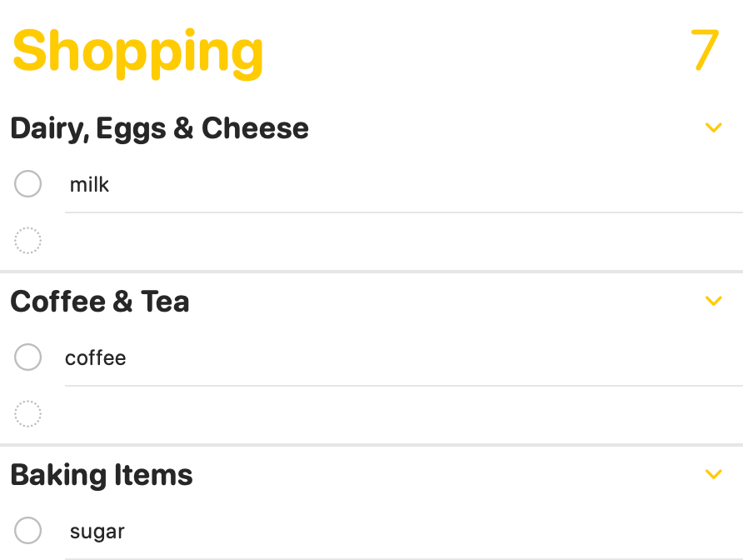
Task: Collapse the Coffee & Tea section chevron
Action: (713, 301)
